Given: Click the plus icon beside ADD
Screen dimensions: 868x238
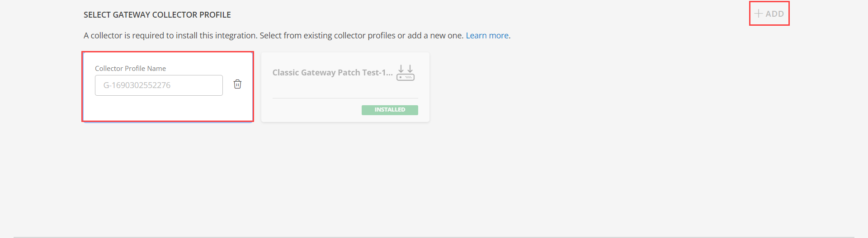Looking at the screenshot, I should pos(759,14).
